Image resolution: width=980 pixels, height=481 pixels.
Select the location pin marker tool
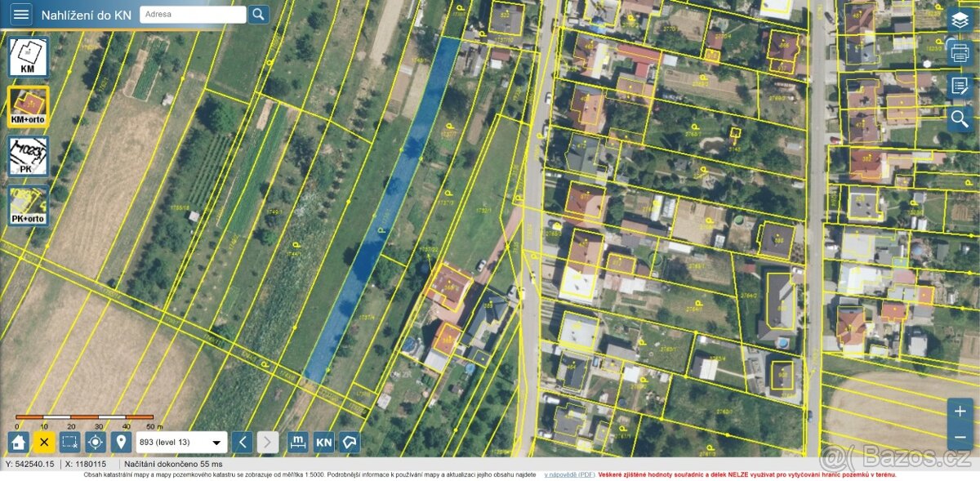pyautogui.click(x=121, y=442)
